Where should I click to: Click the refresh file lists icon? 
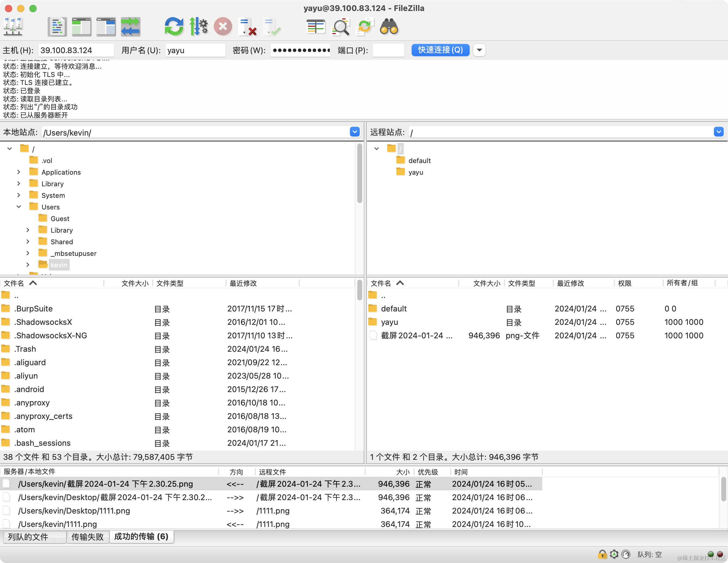174,27
